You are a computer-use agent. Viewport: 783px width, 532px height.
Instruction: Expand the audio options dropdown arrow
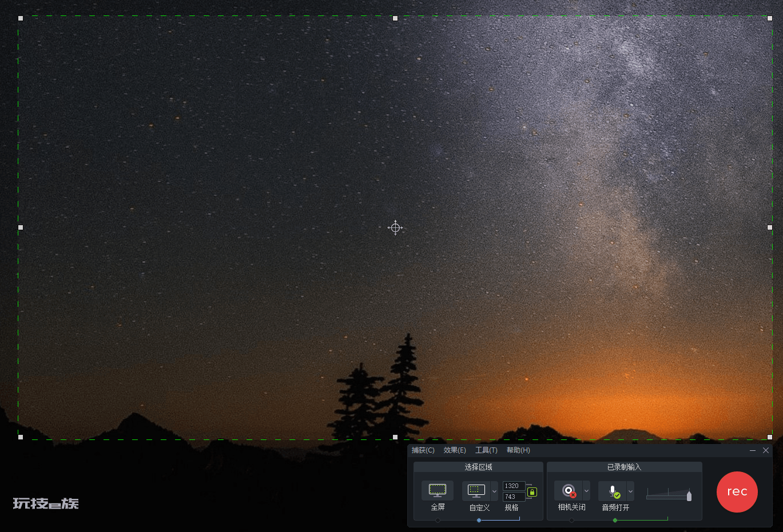630,491
